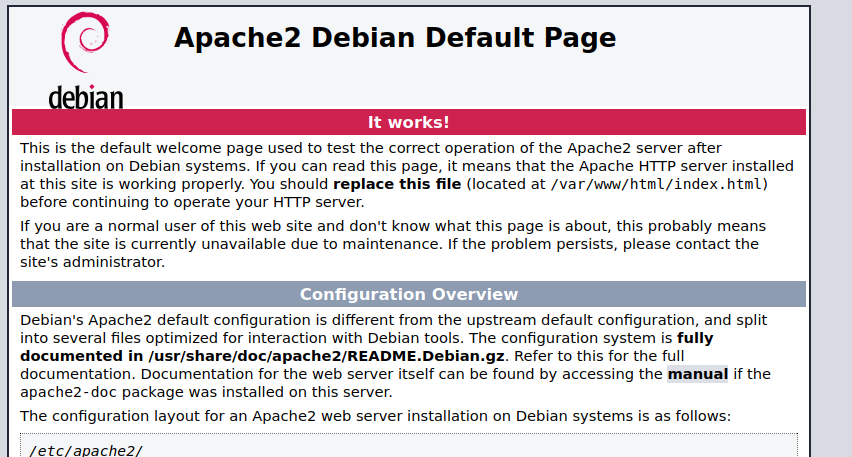Click the "apache2-doc" package name
The image size is (852, 457).
(x=68, y=392)
